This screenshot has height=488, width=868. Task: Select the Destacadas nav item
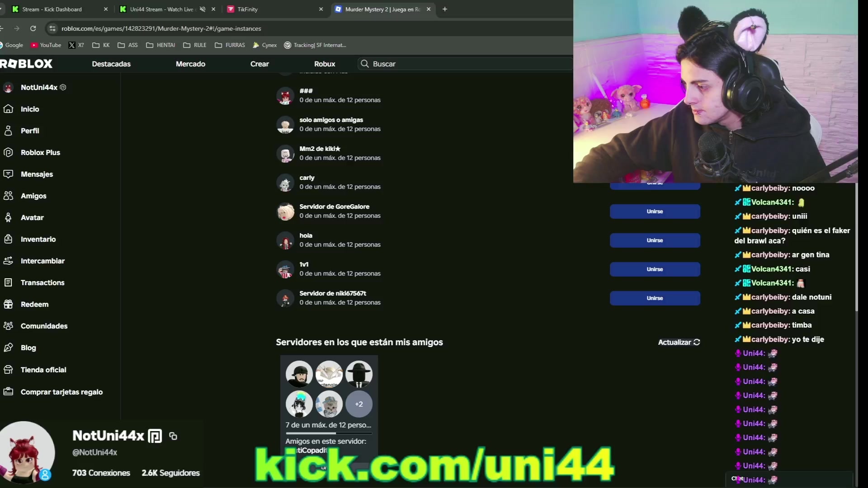coord(111,64)
